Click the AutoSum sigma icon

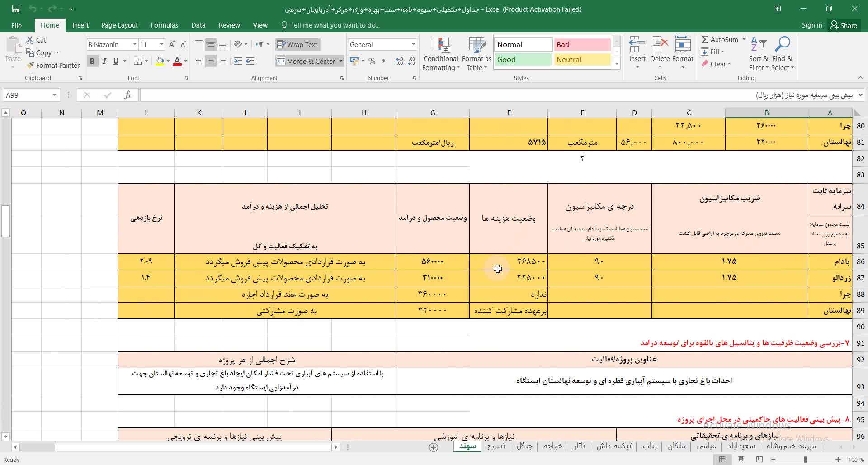705,40
